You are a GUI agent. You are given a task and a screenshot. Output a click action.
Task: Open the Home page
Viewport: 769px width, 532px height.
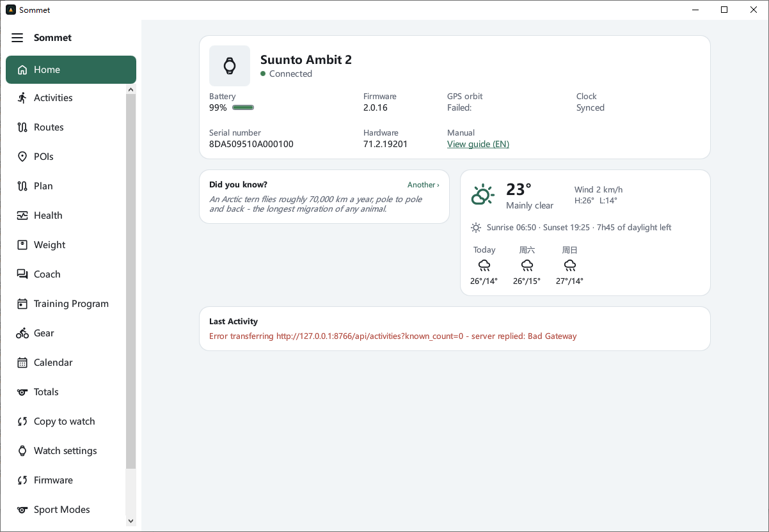(71, 70)
